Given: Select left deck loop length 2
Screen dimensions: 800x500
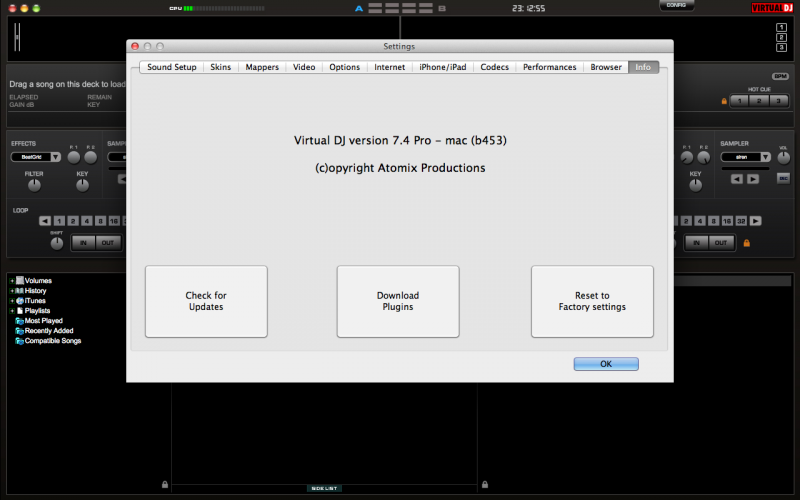Looking at the screenshot, I should click(73, 221).
